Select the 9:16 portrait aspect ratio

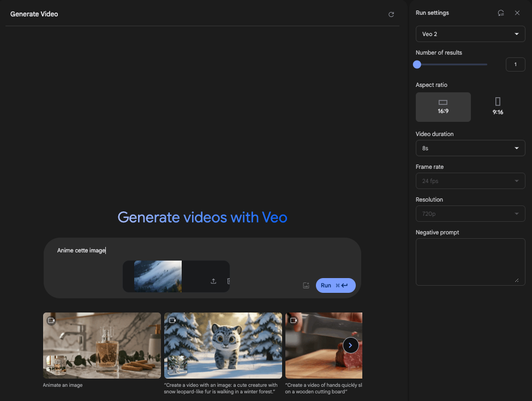pos(498,107)
